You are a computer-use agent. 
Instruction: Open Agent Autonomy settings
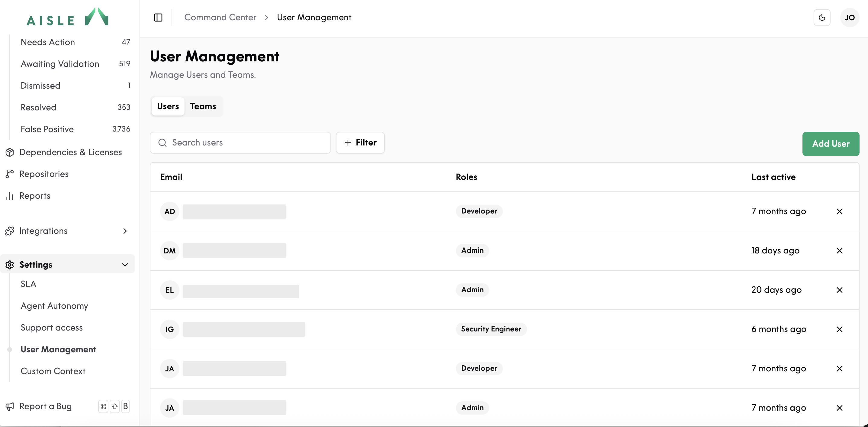54,306
